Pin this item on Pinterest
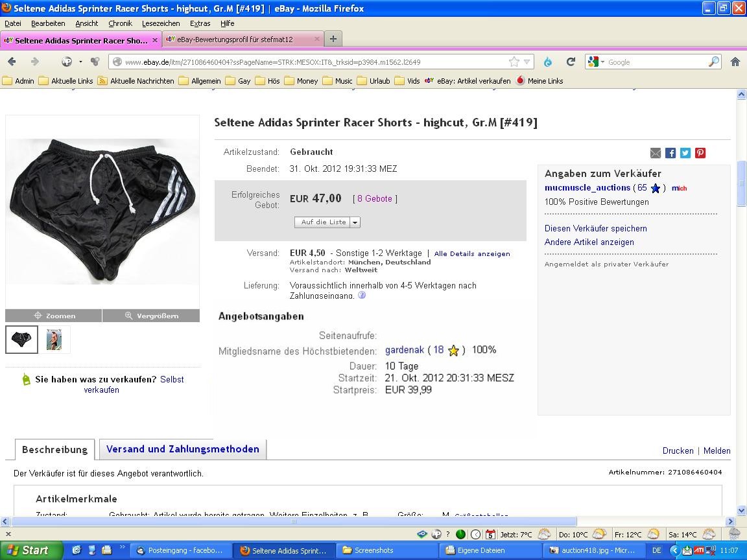 point(700,153)
